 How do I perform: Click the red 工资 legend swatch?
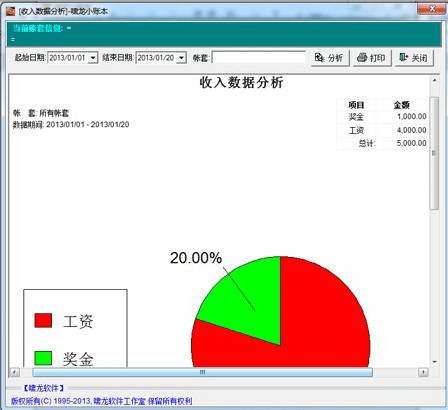point(43,320)
